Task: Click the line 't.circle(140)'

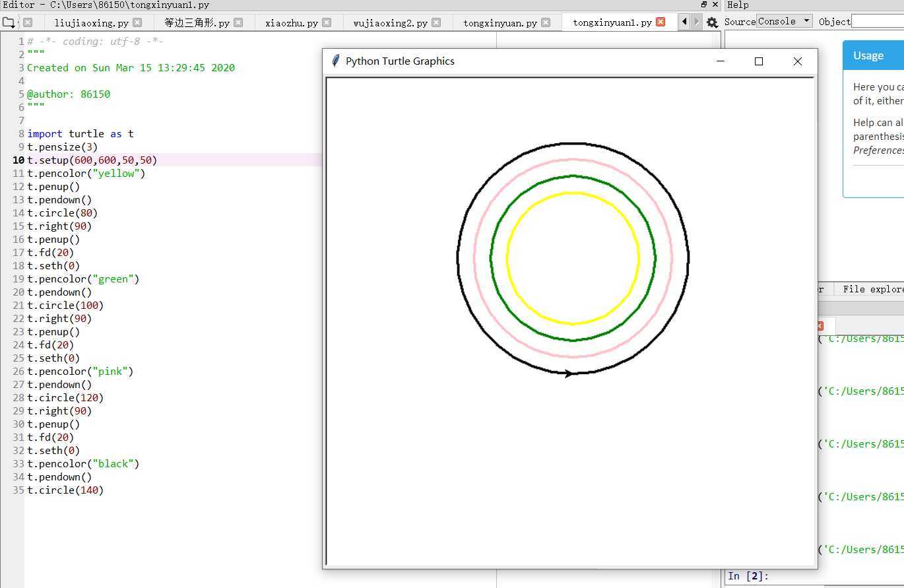Action: [x=65, y=490]
